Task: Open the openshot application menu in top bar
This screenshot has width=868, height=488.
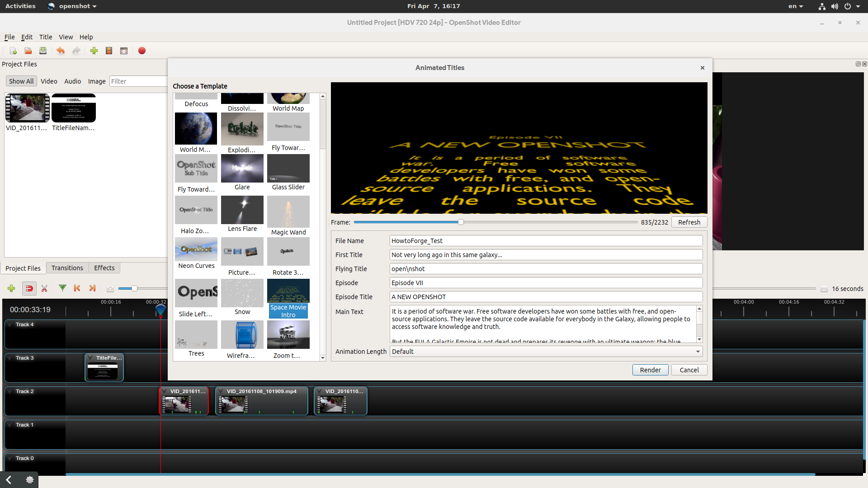Action: coord(72,6)
